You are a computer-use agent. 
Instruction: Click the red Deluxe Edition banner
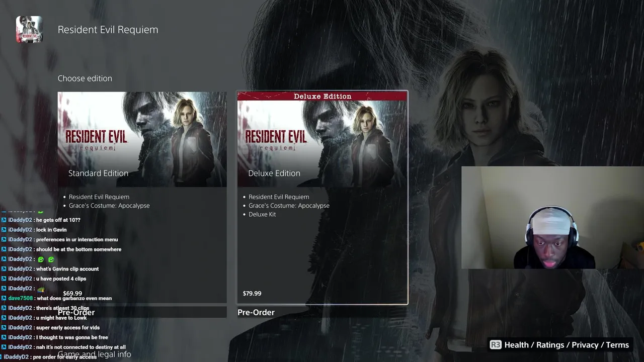pyautogui.click(x=322, y=96)
